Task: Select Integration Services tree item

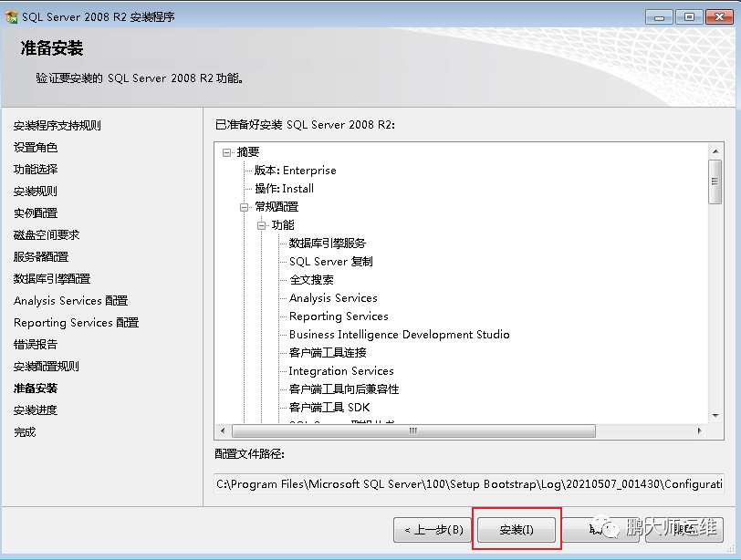Action: coord(341,371)
